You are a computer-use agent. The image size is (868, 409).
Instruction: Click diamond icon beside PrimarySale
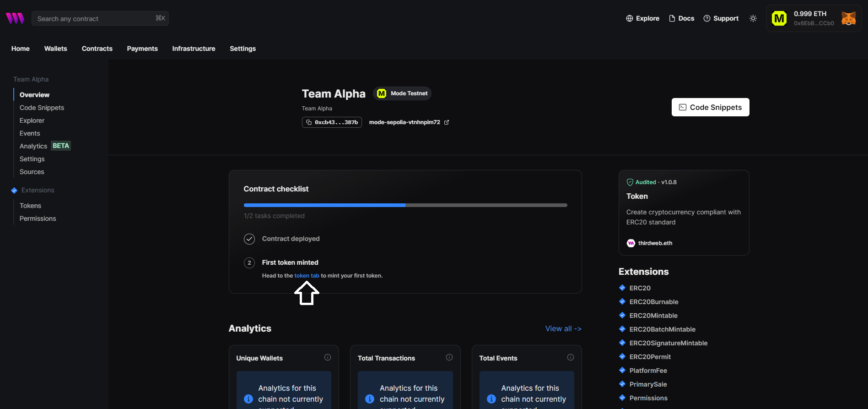click(622, 384)
